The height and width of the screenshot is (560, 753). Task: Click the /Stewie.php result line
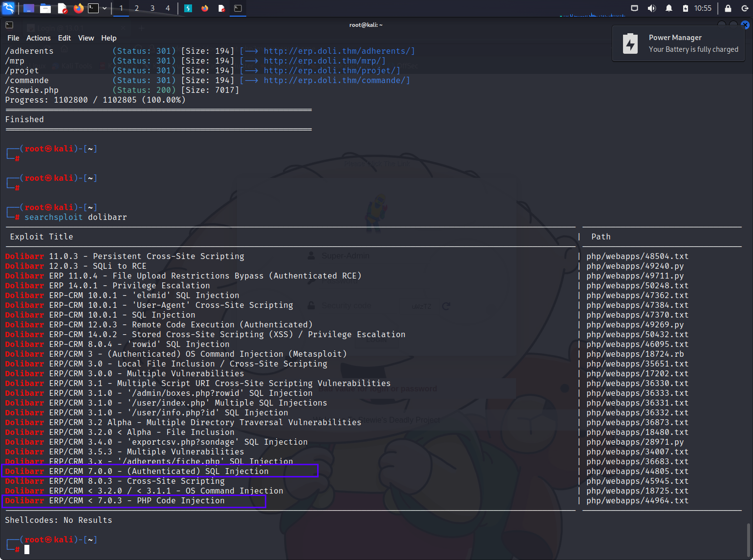122,90
